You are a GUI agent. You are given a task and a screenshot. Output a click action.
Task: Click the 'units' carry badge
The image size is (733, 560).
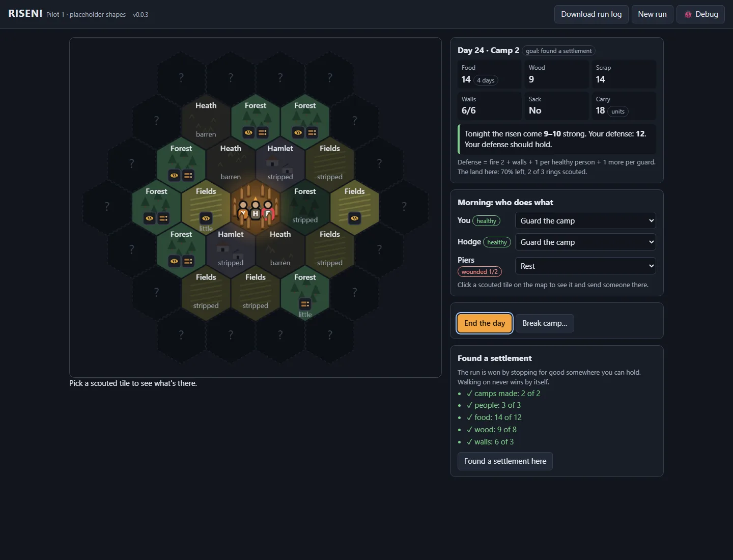(617, 111)
